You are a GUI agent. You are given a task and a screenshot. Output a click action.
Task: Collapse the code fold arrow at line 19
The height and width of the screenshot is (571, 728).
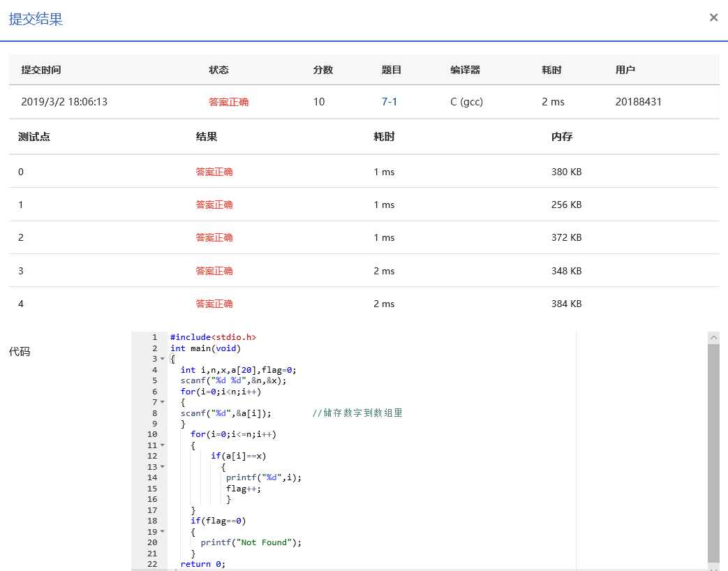click(163, 531)
